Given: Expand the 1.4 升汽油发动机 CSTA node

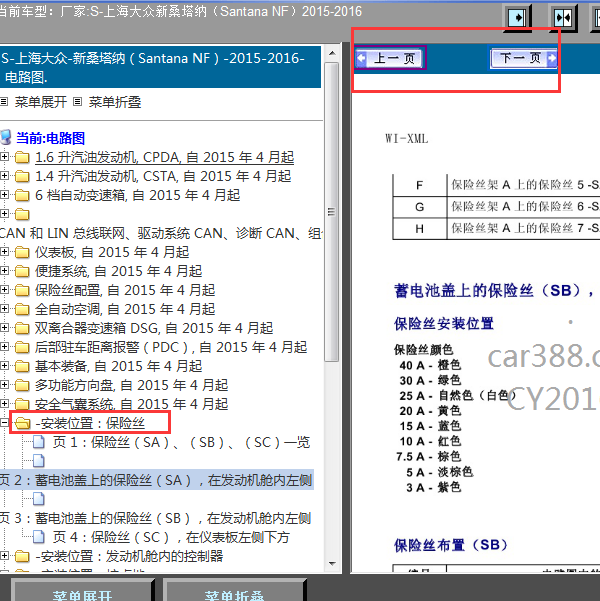Looking at the screenshot, I should 4,176.
